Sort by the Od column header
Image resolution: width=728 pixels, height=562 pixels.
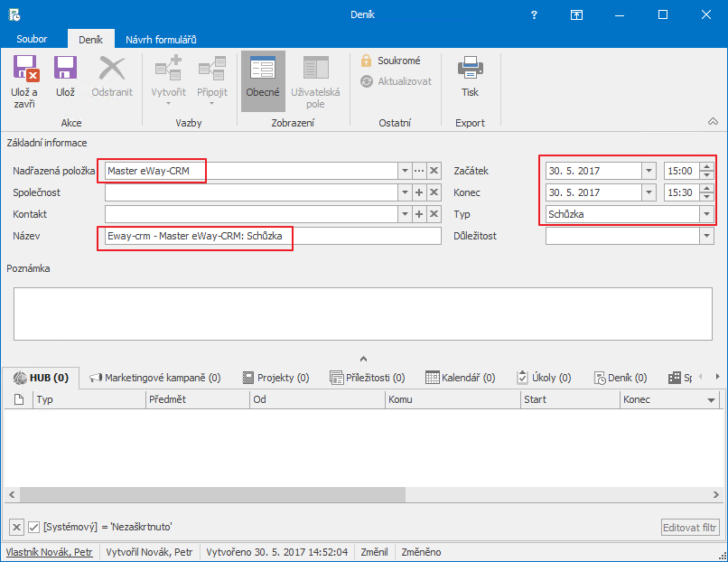click(318, 399)
